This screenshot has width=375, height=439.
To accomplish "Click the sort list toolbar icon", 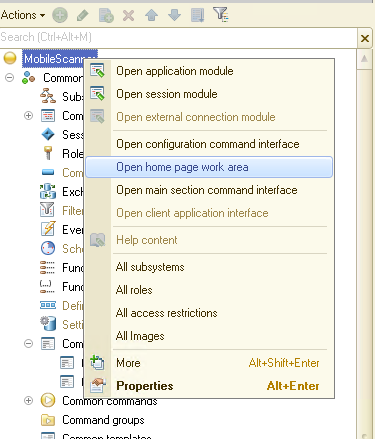I will (x=197, y=15).
